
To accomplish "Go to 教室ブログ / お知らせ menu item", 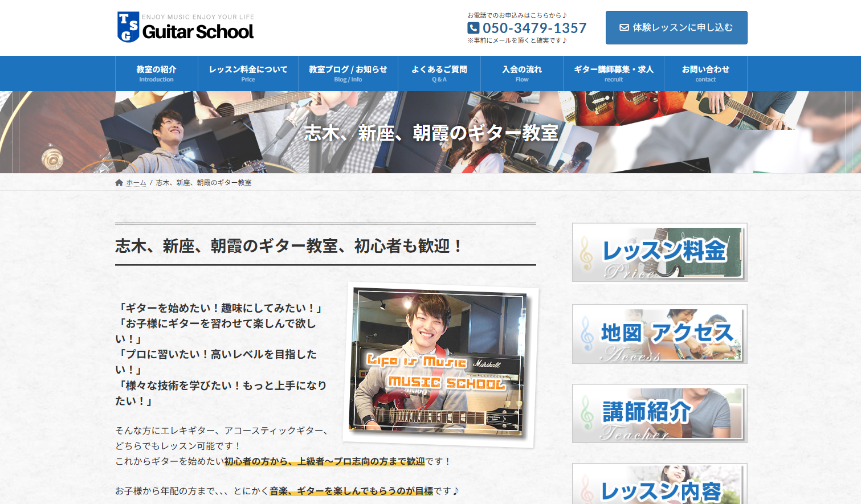I will (348, 73).
